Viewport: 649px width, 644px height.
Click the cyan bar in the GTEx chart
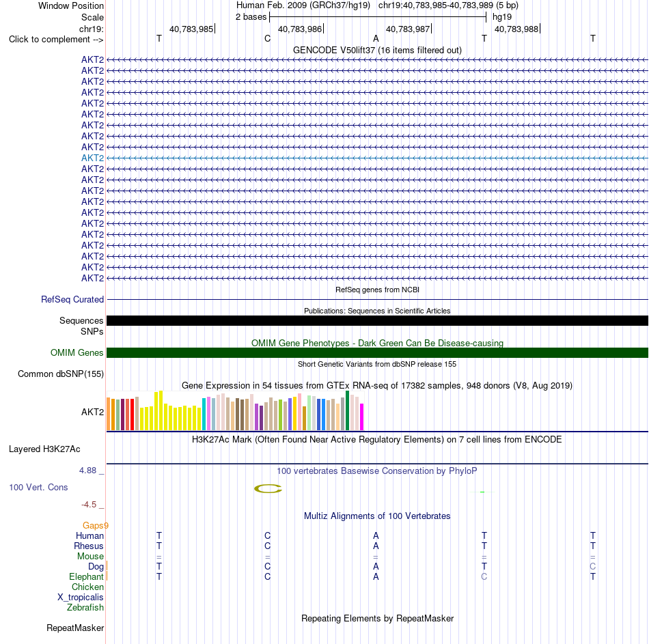pyautogui.click(x=204, y=415)
